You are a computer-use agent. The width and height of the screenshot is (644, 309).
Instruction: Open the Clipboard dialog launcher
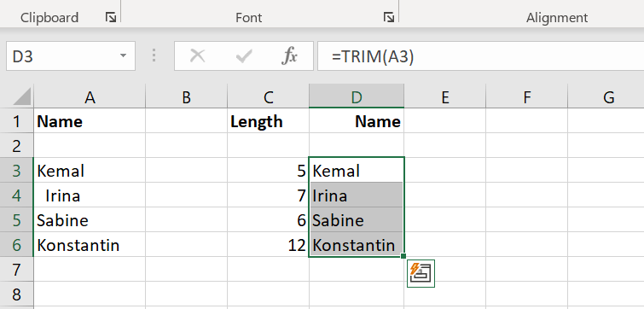[111, 17]
